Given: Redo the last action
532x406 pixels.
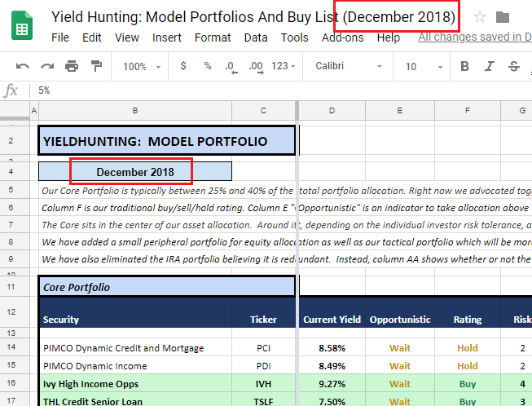Looking at the screenshot, I should click(47, 66).
